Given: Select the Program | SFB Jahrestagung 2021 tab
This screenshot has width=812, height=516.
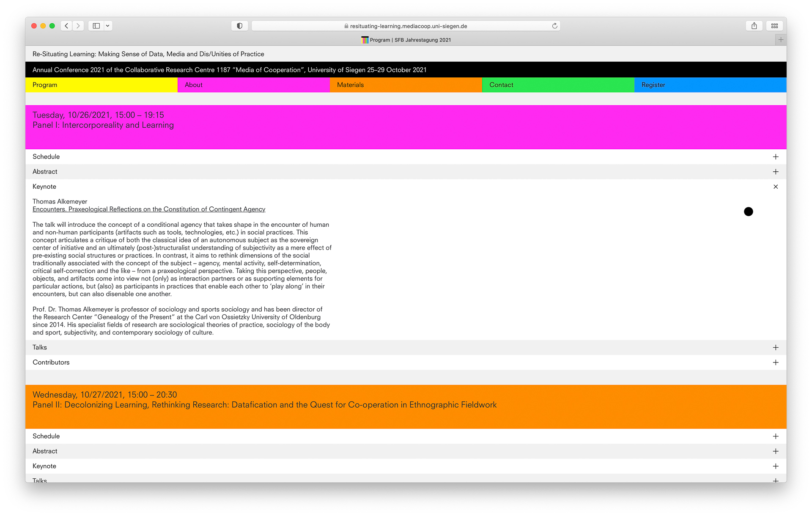Looking at the screenshot, I should tap(406, 40).
